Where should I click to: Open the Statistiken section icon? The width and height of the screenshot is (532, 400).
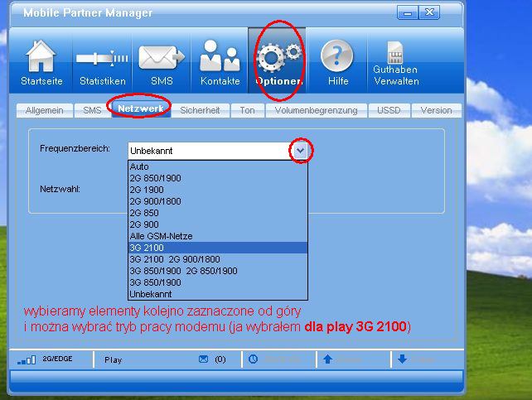click(102, 58)
